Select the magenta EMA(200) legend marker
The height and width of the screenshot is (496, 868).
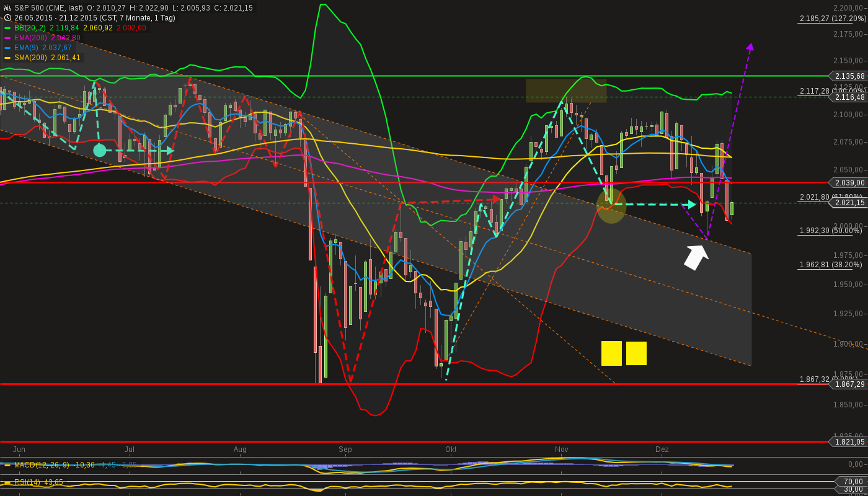pyautogui.click(x=7, y=38)
